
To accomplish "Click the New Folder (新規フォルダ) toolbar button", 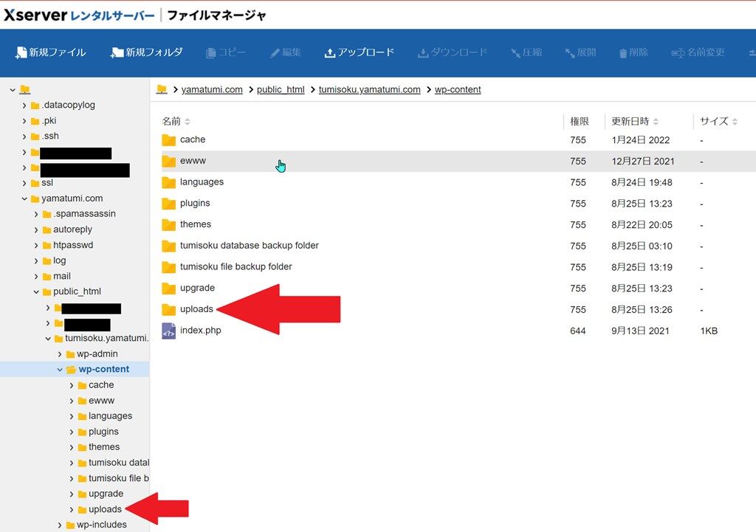I will [147, 52].
